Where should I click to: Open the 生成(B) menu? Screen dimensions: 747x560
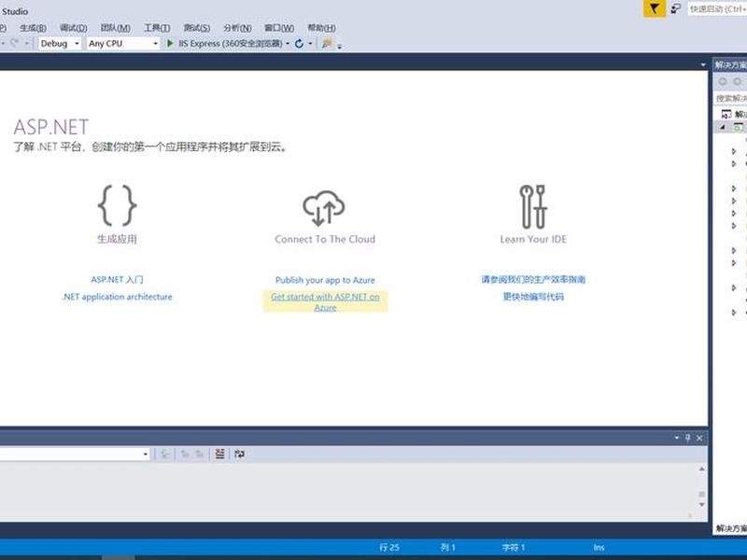(x=33, y=28)
